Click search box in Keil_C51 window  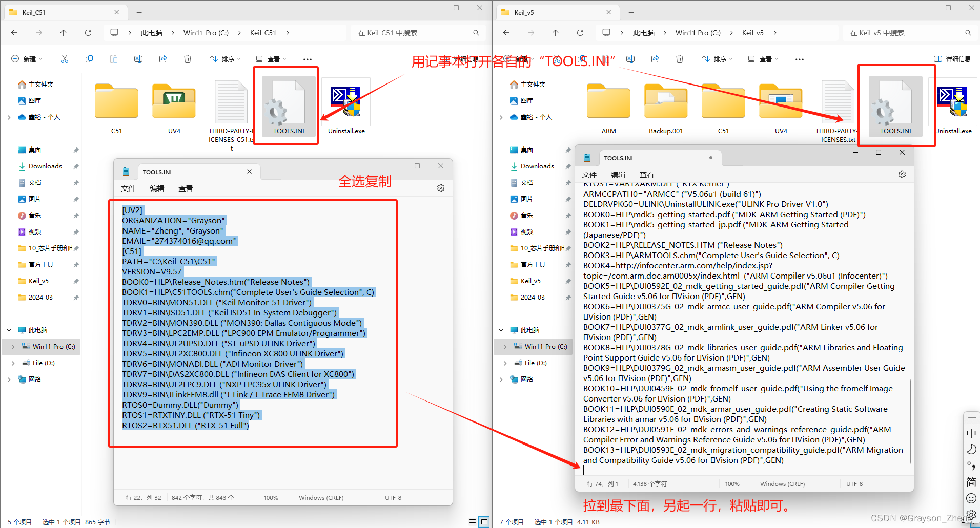tap(418, 33)
